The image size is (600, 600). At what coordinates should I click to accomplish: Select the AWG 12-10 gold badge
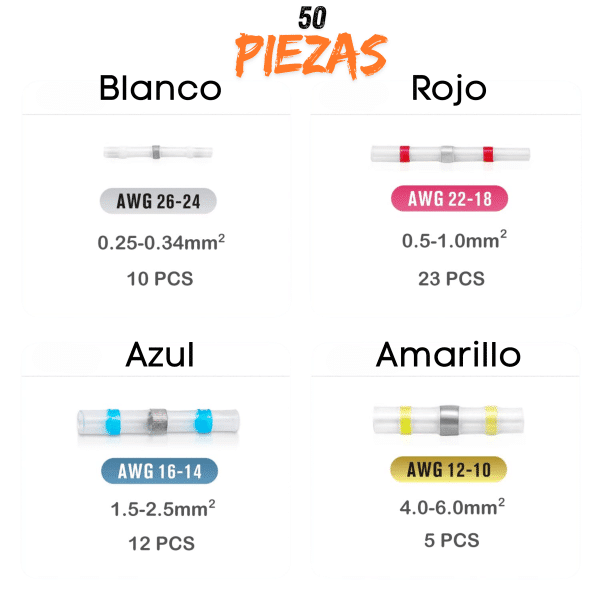coord(448,469)
